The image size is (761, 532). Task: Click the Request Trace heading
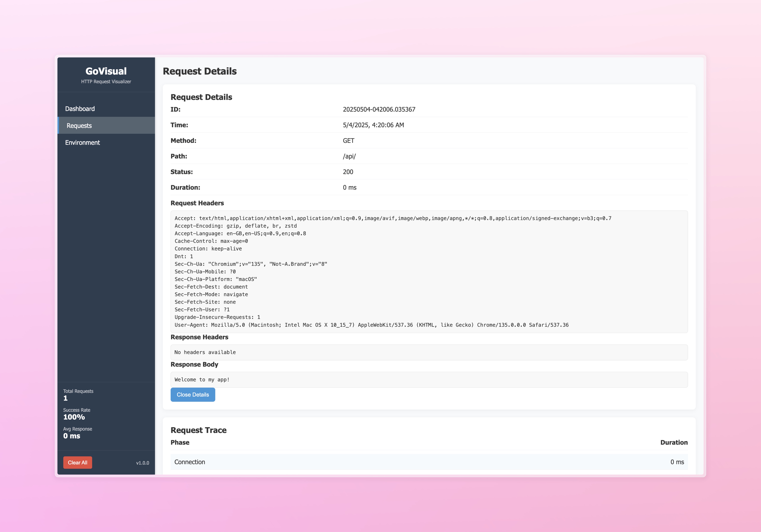(x=198, y=430)
